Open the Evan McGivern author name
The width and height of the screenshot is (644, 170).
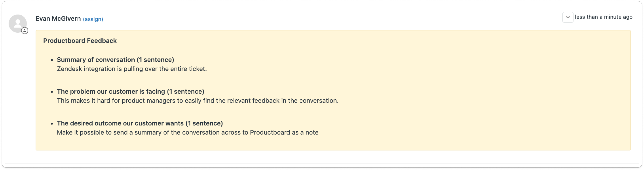pyautogui.click(x=58, y=19)
